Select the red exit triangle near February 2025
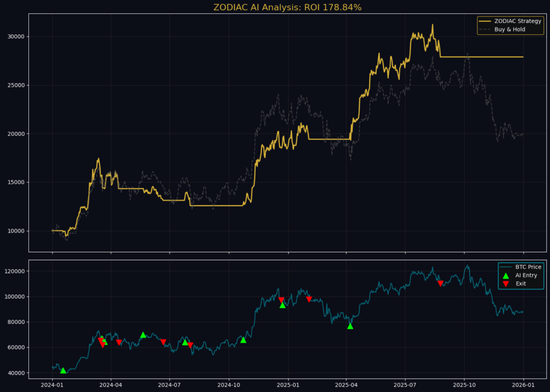The width and height of the screenshot is (550, 392). [x=309, y=299]
